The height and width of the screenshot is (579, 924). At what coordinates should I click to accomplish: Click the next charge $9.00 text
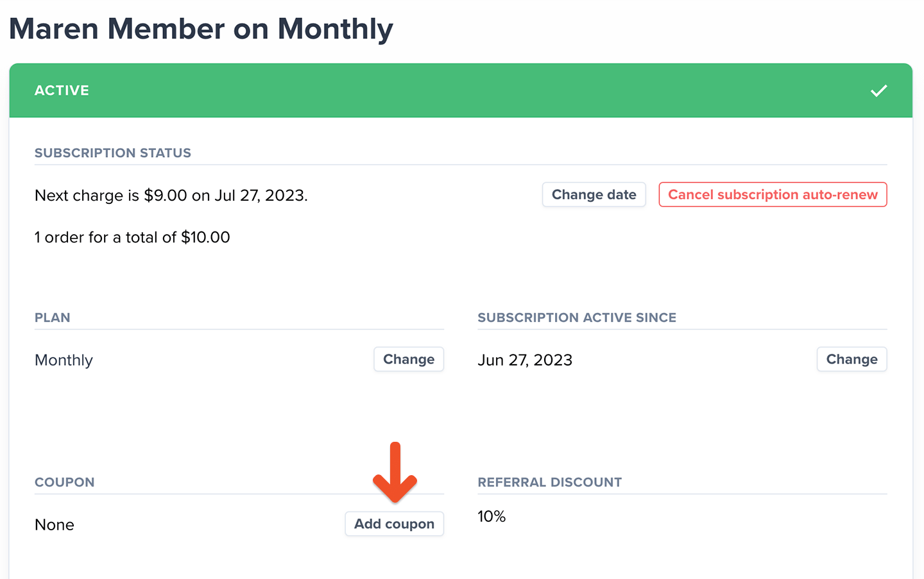(171, 196)
